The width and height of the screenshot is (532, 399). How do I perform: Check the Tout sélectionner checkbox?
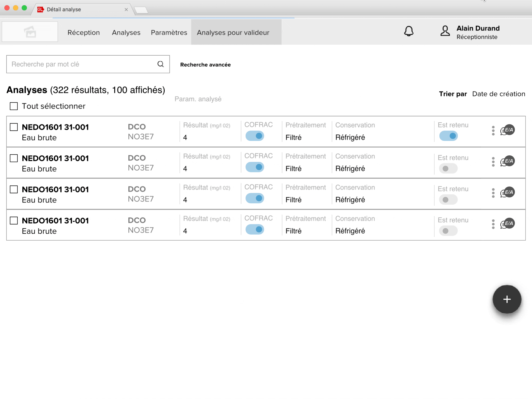pyautogui.click(x=14, y=106)
